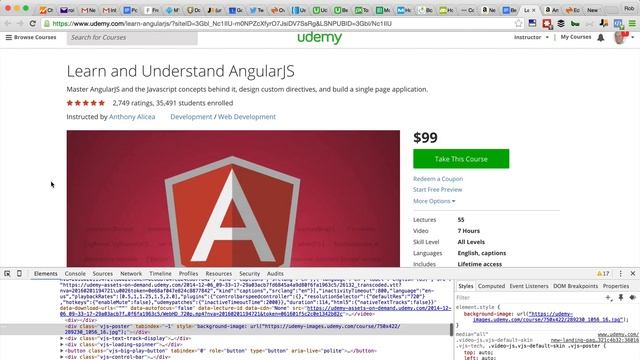Click the green bw extension icon
Viewport: 640px width, 360px height.
coord(575,24)
